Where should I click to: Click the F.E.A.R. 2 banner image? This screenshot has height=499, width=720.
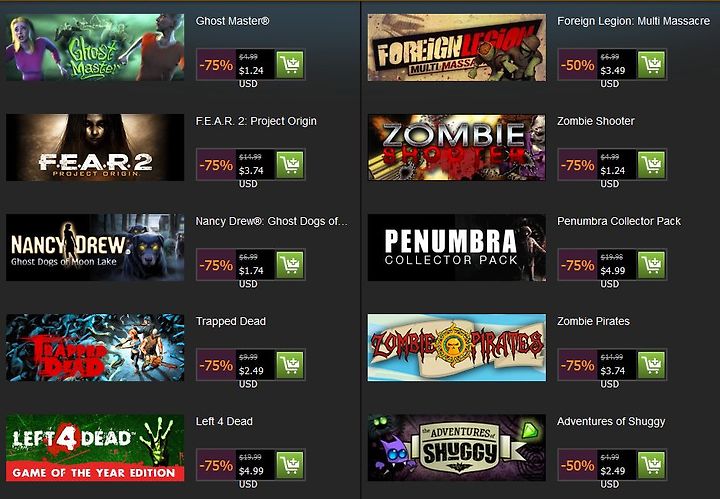point(95,147)
